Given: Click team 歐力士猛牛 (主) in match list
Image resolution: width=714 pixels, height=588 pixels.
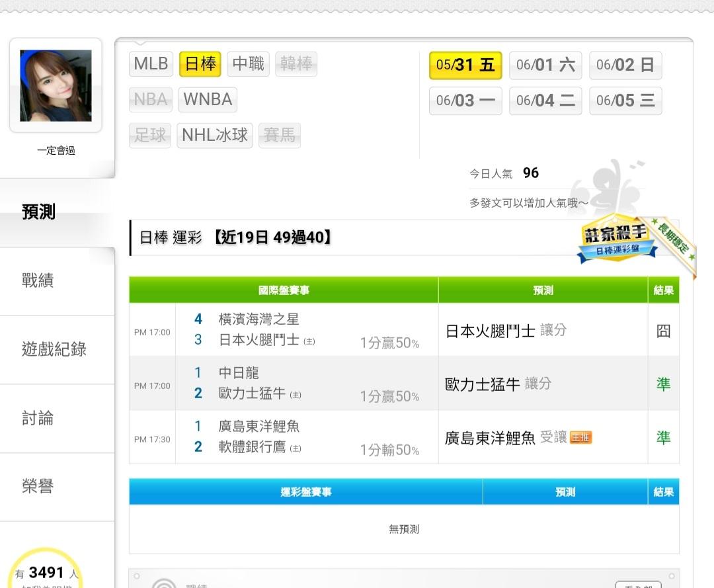Looking at the screenshot, I should (260, 394).
